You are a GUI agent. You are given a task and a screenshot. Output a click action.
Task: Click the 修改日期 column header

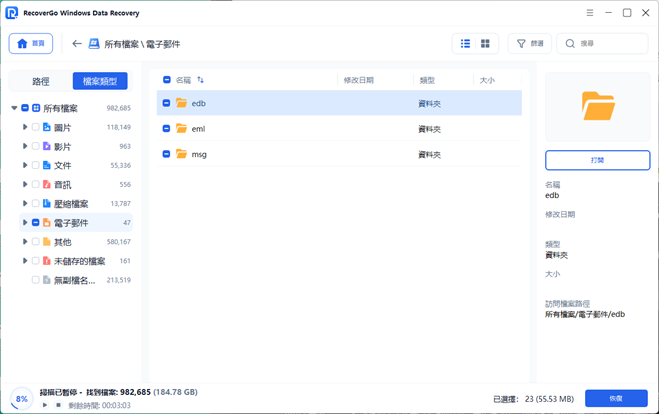[358, 80]
